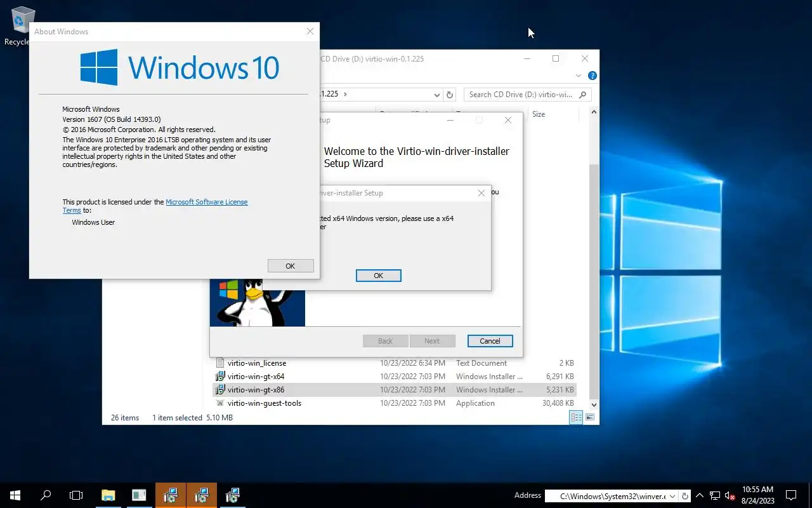Open taskbar search magnifier
Image resolution: width=812 pixels, height=508 pixels.
pyautogui.click(x=46, y=495)
